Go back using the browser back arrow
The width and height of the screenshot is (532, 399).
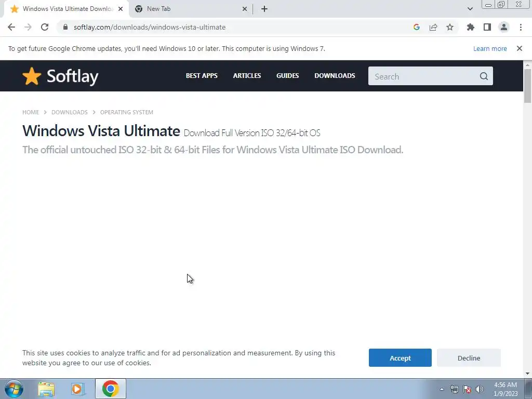[11, 27]
